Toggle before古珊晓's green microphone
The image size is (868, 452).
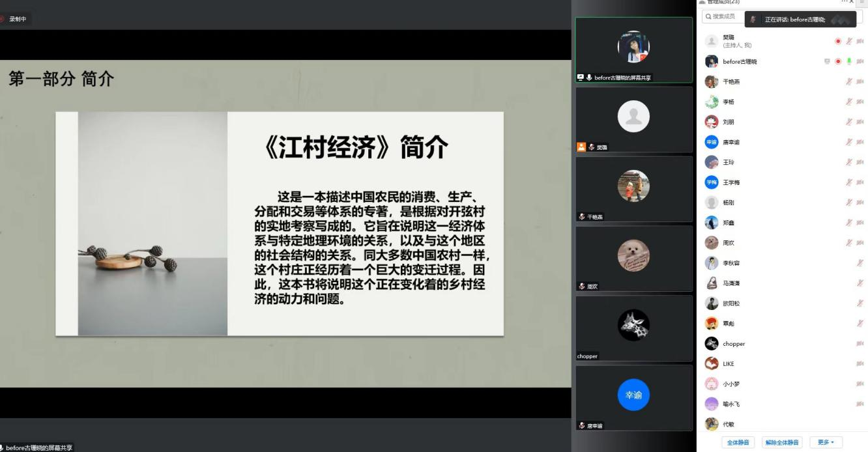point(849,61)
